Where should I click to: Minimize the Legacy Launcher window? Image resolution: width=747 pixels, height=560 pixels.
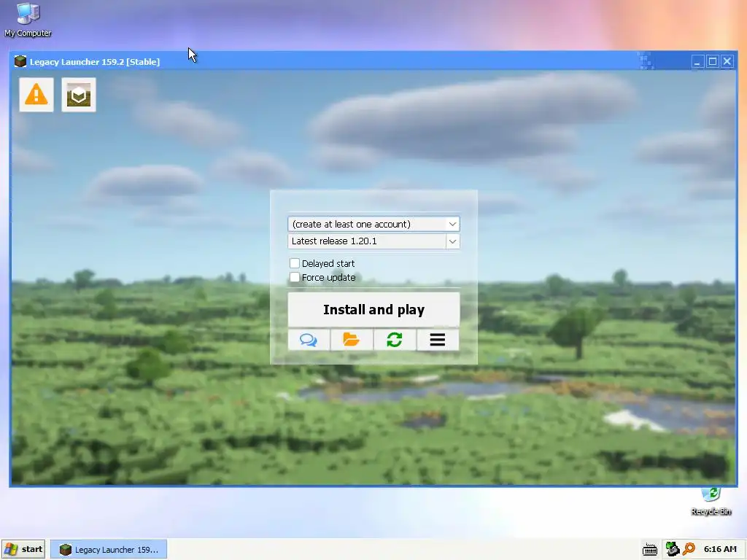tap(697, 61)
